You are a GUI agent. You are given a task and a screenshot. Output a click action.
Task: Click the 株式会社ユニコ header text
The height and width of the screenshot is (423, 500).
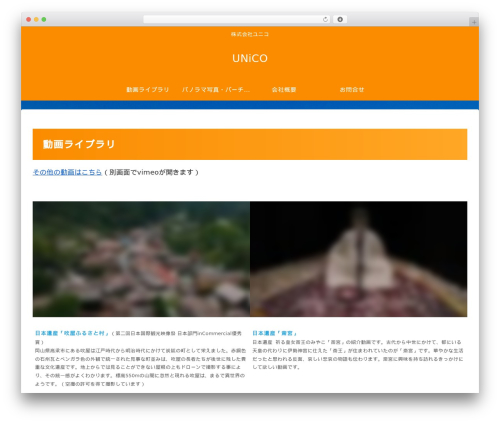250,34
